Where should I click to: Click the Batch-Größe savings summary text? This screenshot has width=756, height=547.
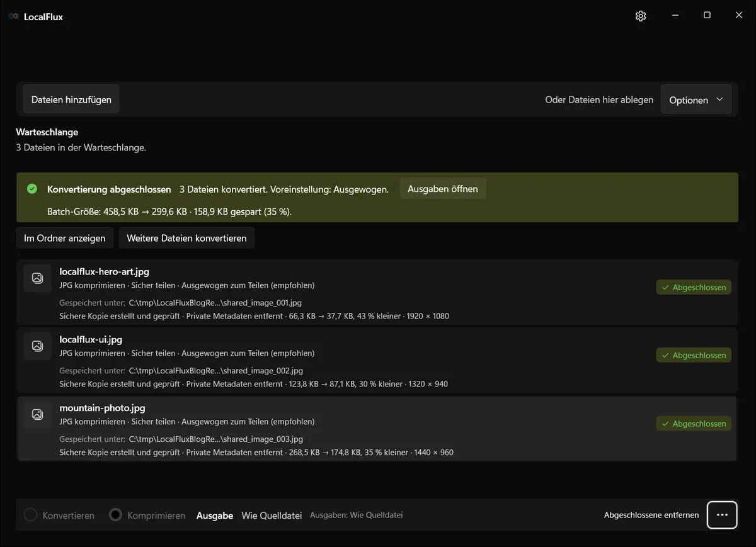169,211
